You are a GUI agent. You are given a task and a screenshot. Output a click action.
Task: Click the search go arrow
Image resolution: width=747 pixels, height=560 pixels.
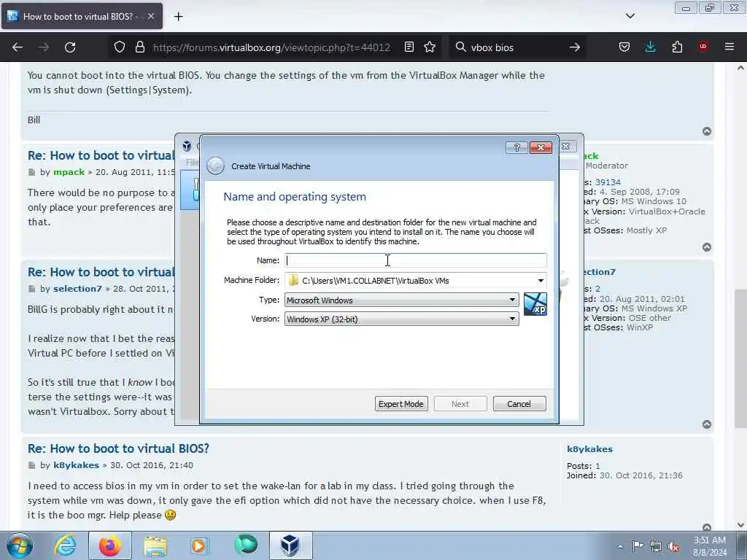click(575, 47)
